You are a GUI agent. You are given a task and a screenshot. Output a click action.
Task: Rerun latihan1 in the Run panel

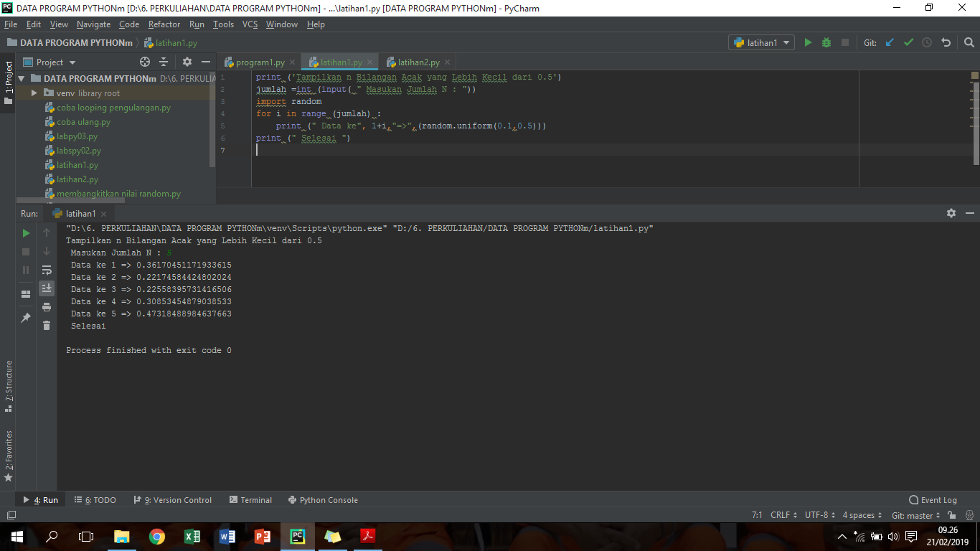(26, 233)
